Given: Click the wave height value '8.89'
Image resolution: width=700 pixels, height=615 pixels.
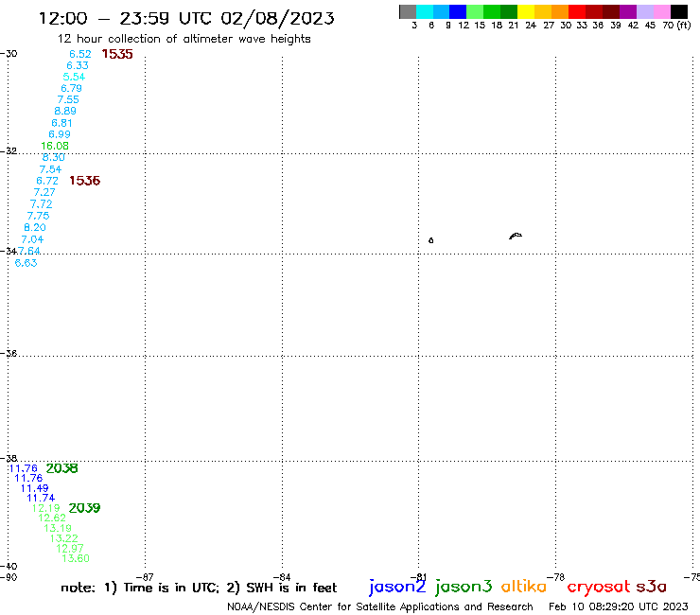Looking at the screenshot, I should [x=65, y=111].
